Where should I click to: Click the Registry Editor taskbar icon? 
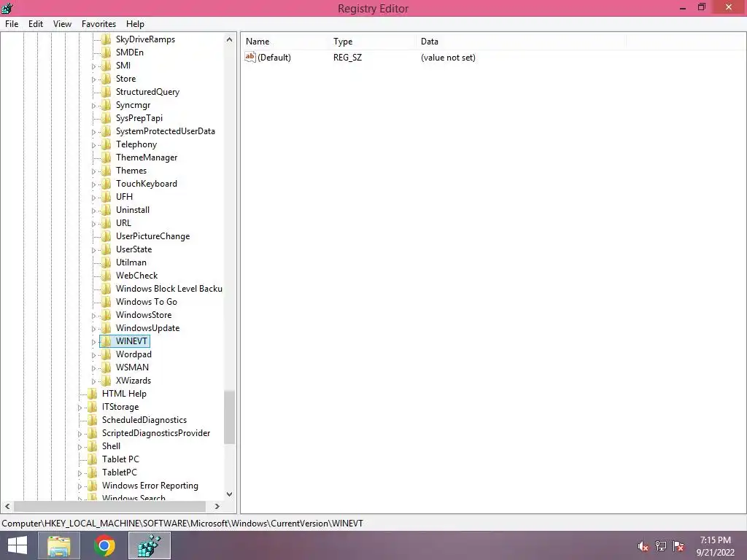(150, 545)
